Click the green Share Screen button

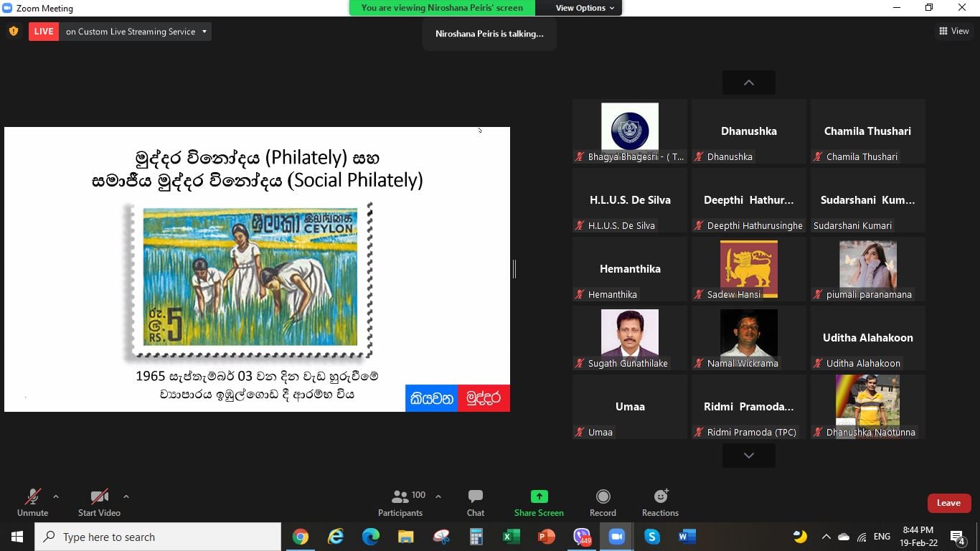click(x=539, y=502)
